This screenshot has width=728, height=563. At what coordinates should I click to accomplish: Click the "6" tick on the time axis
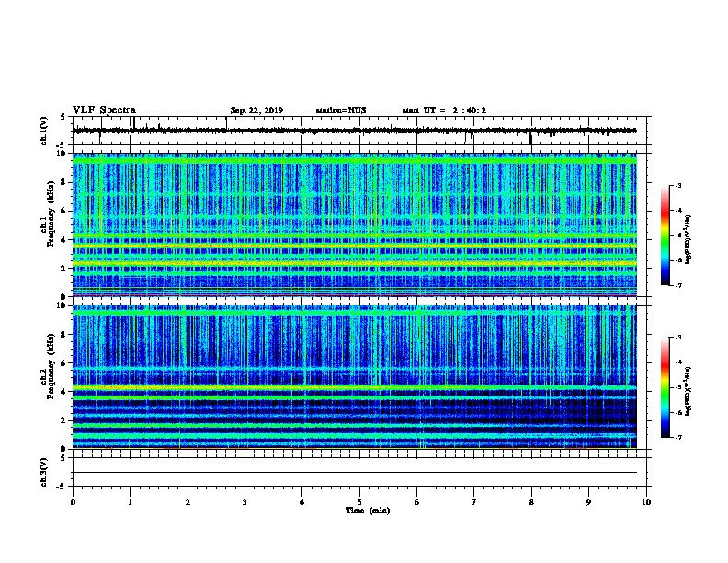(x=417, y=502)
